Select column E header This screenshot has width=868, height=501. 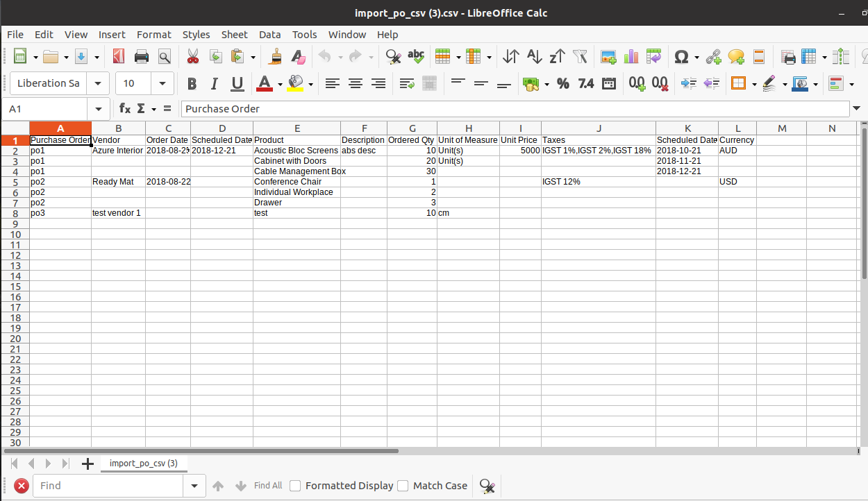click(297, 128)
